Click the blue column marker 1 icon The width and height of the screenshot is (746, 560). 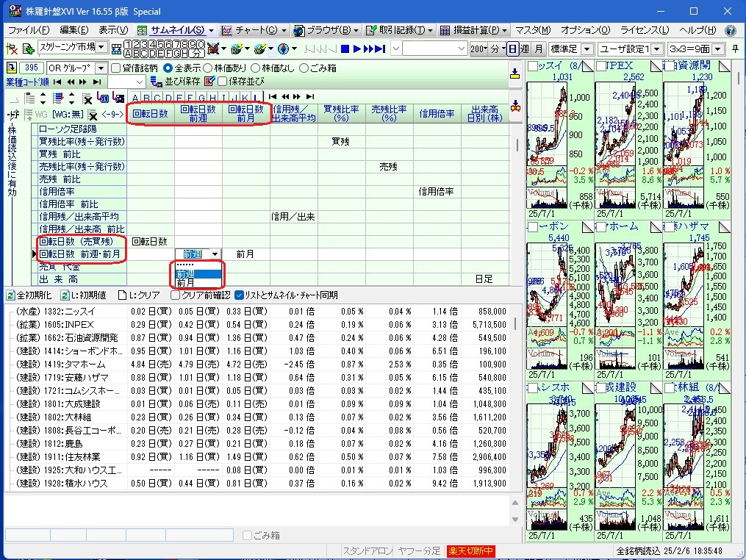click(103, 98)
